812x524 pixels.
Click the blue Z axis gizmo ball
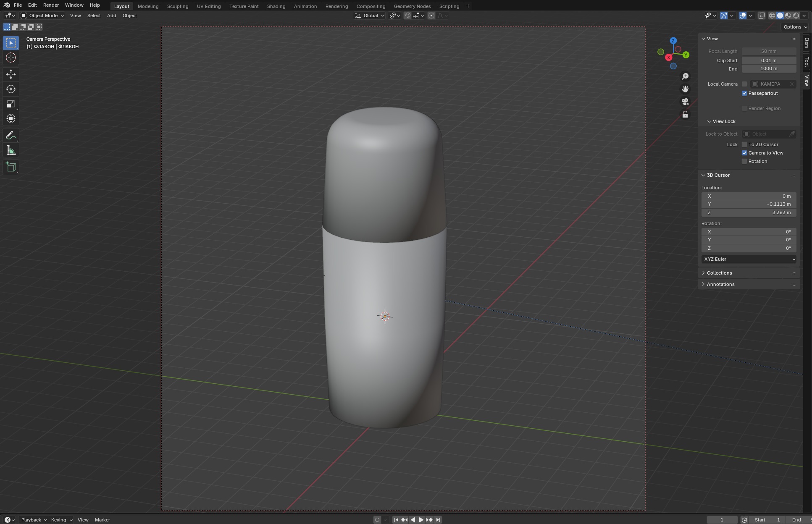[x=673, y=41]
